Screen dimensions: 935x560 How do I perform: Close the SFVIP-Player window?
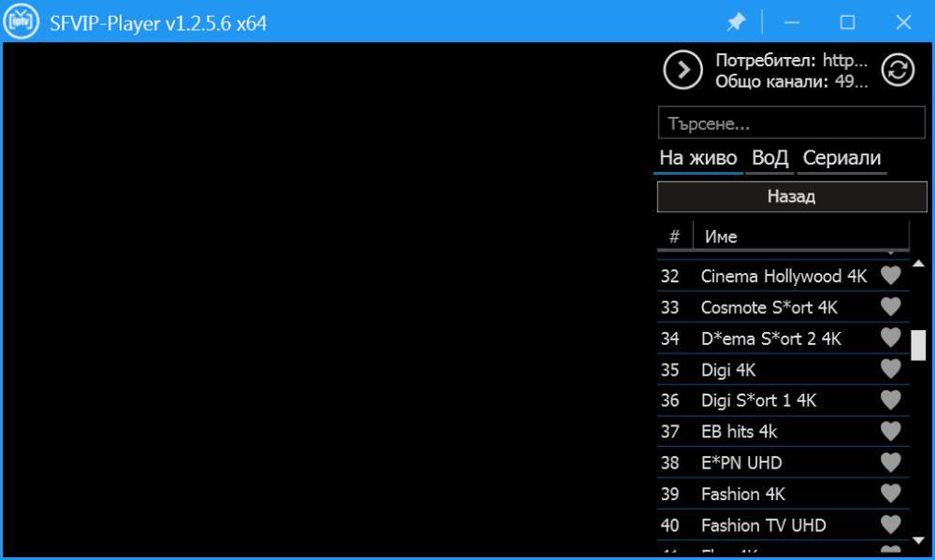click(903, 22)
